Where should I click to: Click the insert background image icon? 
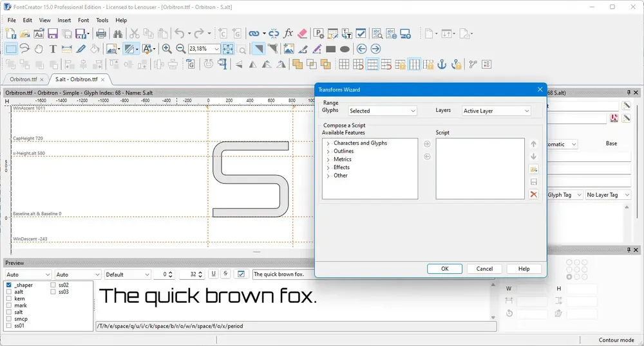coord(289,49)
